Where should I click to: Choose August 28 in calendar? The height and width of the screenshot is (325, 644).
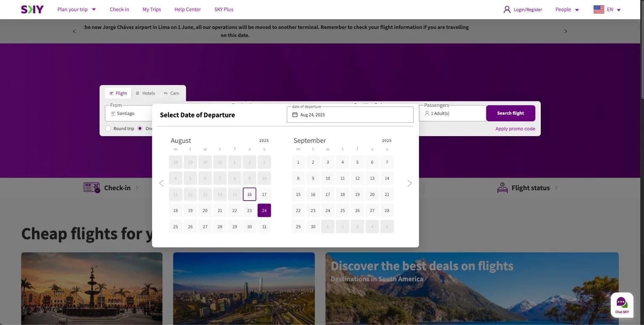(220, 227)
